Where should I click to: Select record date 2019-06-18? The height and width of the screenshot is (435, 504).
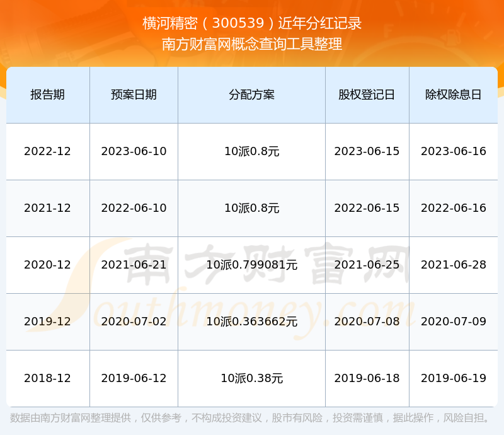tap(367, 378)
